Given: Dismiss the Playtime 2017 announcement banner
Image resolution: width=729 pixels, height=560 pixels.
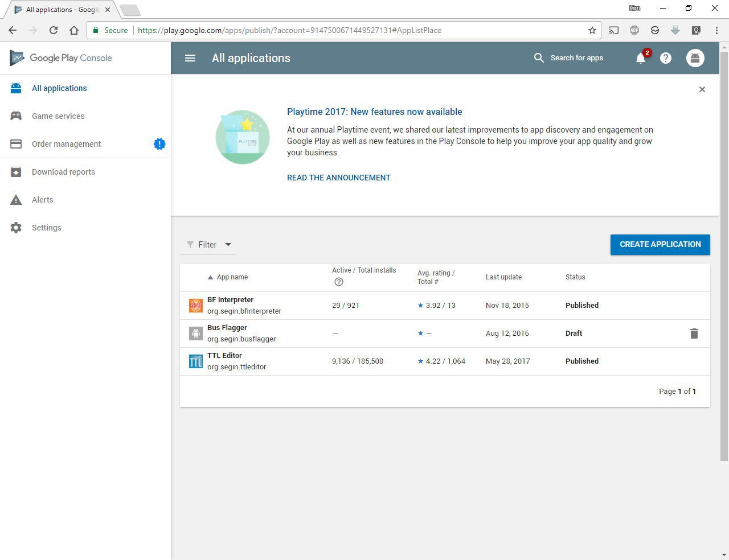Looking at the screenshot, I should click(x=702, y=89).
